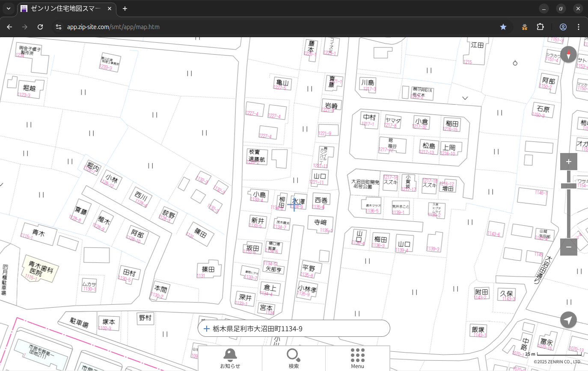
Task: Zoom in with the plus button
Action: (568, 162)
